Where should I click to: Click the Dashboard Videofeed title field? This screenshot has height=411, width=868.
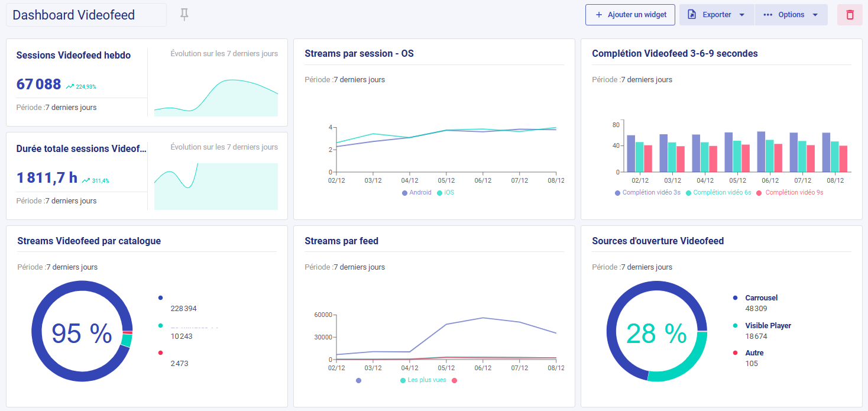[86, 15]
